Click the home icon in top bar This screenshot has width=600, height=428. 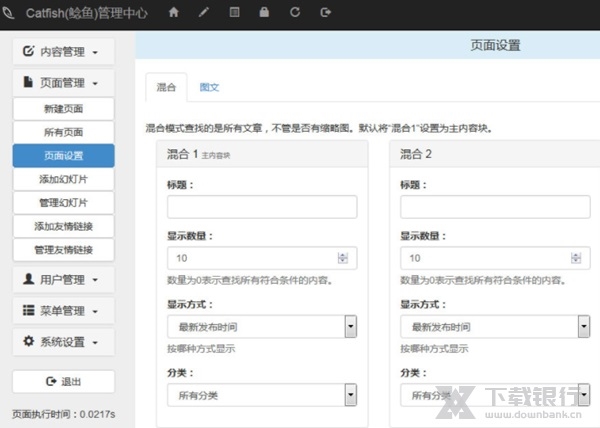point(175,12)
